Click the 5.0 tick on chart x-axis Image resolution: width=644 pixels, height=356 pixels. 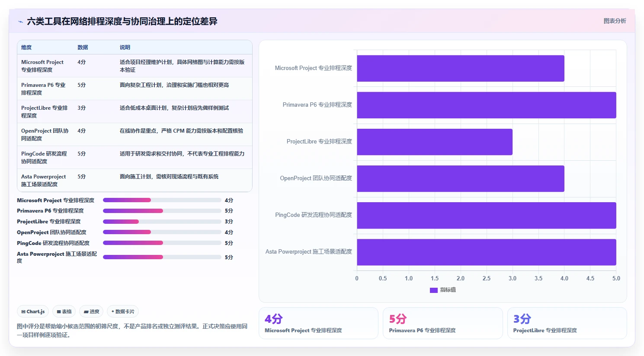pyautogui.click(x=616, y=278)
